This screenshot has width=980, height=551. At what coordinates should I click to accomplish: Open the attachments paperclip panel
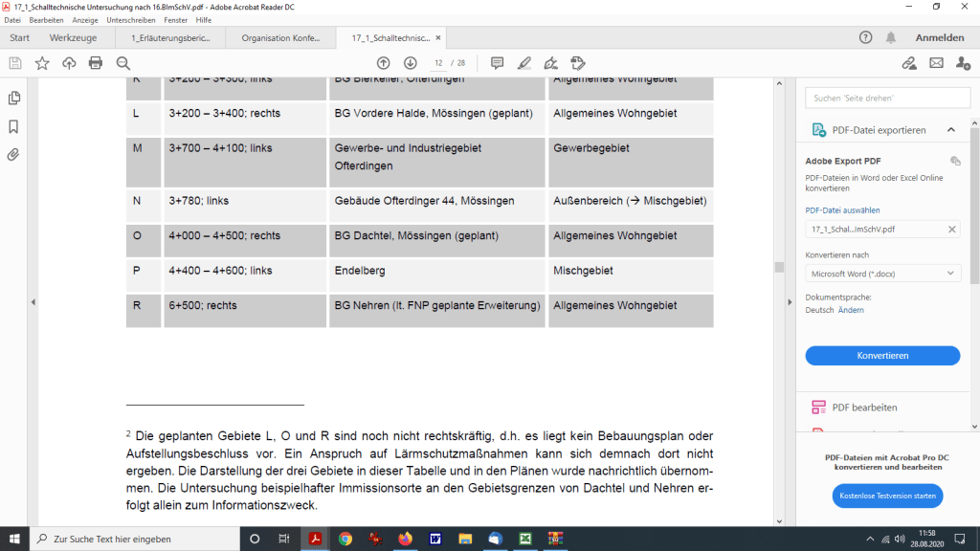(x=14, y=154)
